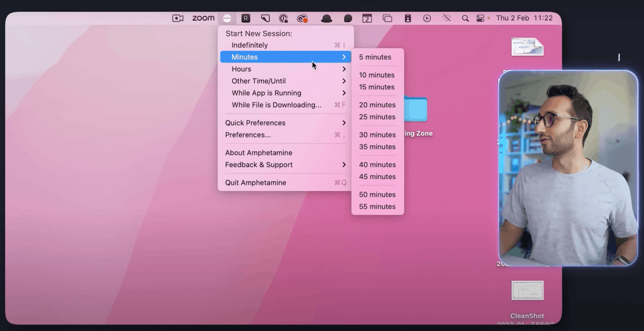Open About Amphetamine
This screenshot has width=644, height=331.
pos(286,153)
